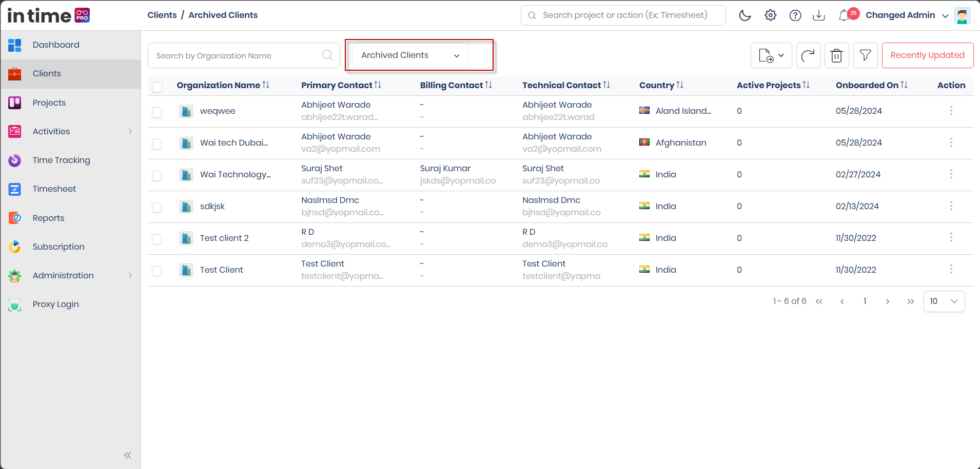Expand the Activities sidebar submenu
The image size is (980, 469).
point(130,131)
